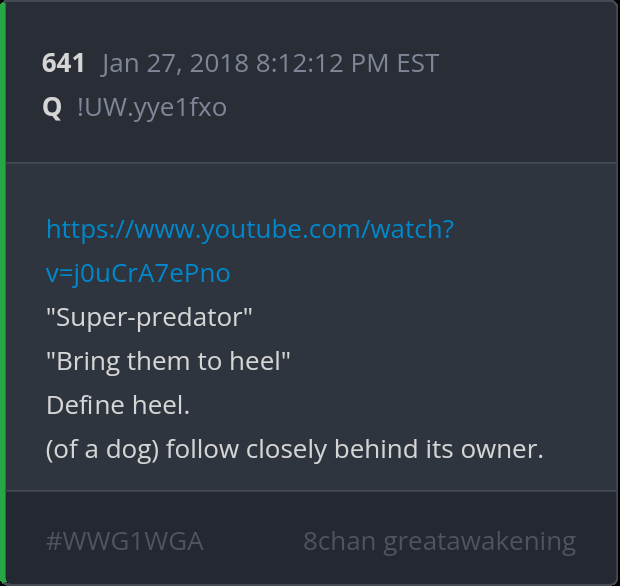
Task: Click the 8chan greatawakening source label
Action: point(440,542)
